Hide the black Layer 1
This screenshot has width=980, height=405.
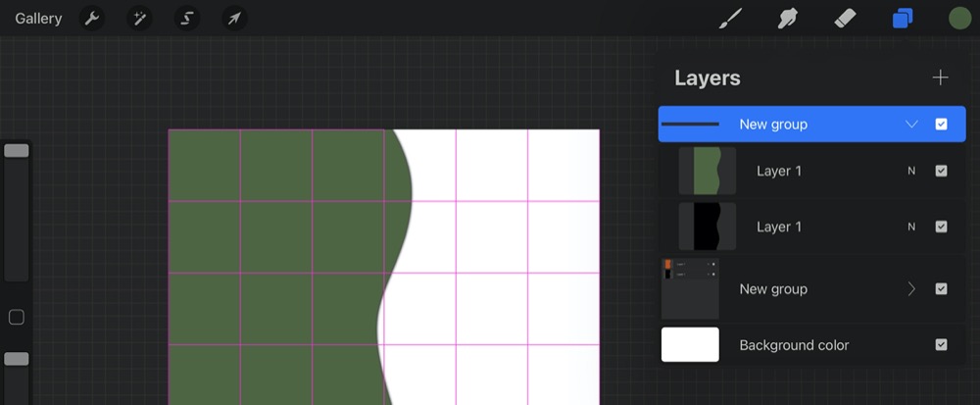tap(941, 227)
